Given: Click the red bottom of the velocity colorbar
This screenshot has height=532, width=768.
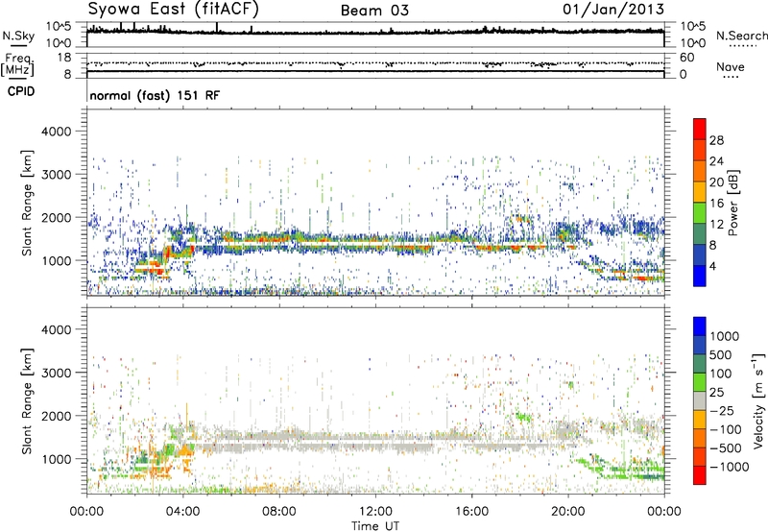Looking at the screenshot, I should click(x=700, y=475).
